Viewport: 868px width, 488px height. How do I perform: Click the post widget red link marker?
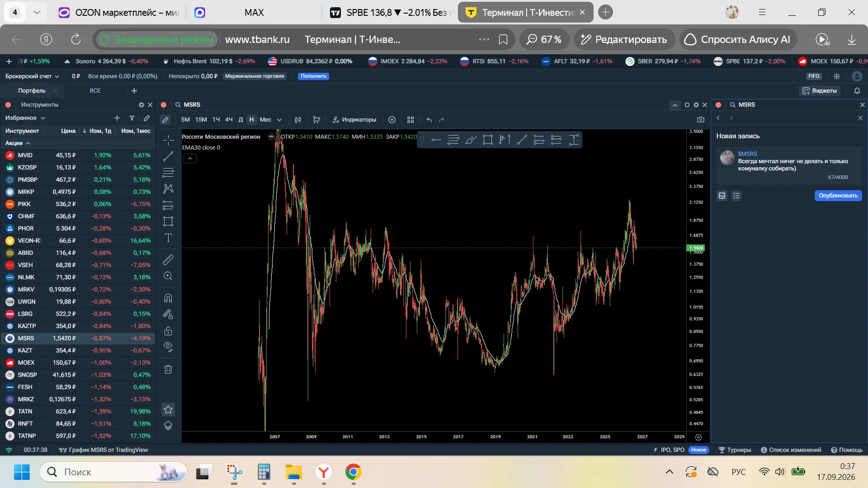click(x=718, y=105)
